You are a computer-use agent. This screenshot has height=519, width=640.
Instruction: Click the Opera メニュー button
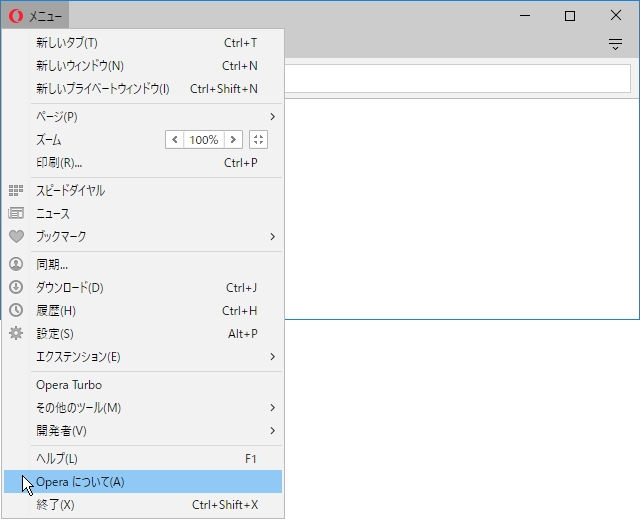click(35, 16)
